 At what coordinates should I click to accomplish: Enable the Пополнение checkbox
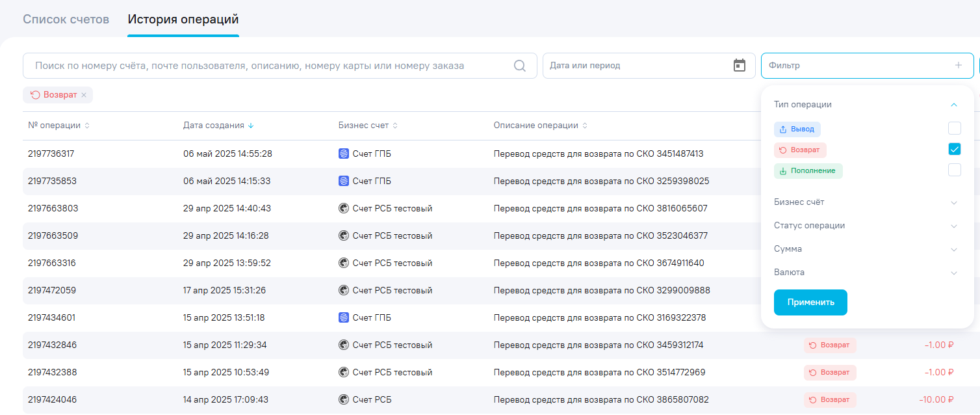pos(954,170)
